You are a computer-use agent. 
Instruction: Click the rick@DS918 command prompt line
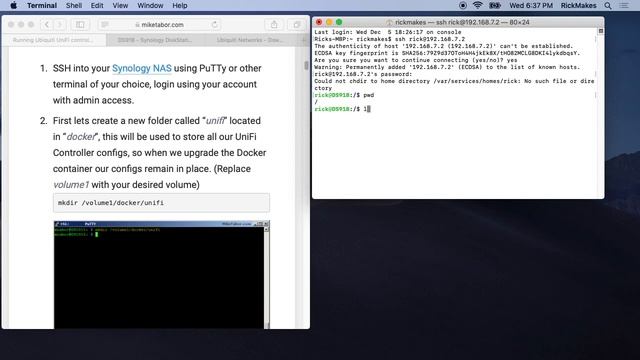tap(342, 109)
